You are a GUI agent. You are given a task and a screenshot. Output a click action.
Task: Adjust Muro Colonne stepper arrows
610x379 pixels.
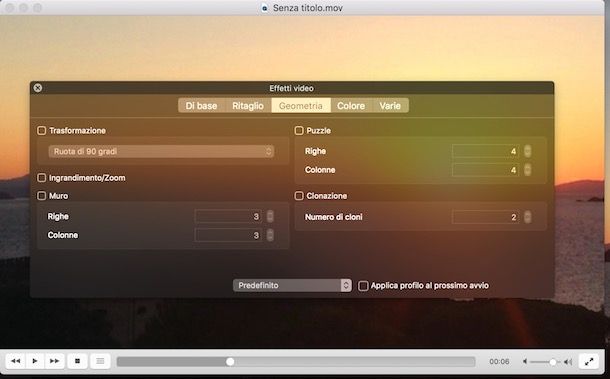270,235
